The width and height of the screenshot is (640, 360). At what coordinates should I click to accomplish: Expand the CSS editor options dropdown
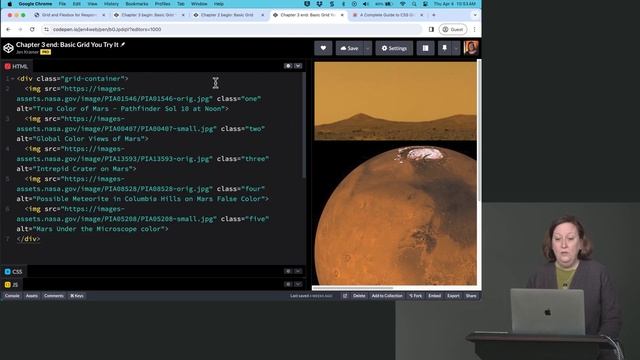click(298, 271)
